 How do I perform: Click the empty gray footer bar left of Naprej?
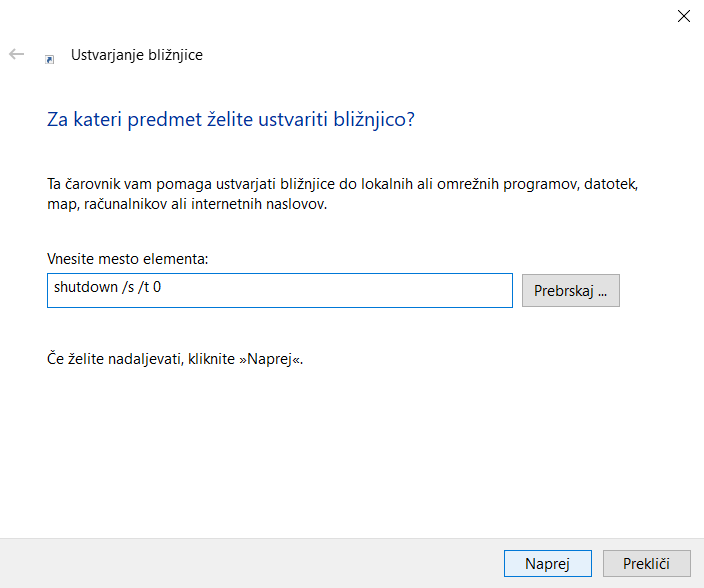click(x=250, y=563)
